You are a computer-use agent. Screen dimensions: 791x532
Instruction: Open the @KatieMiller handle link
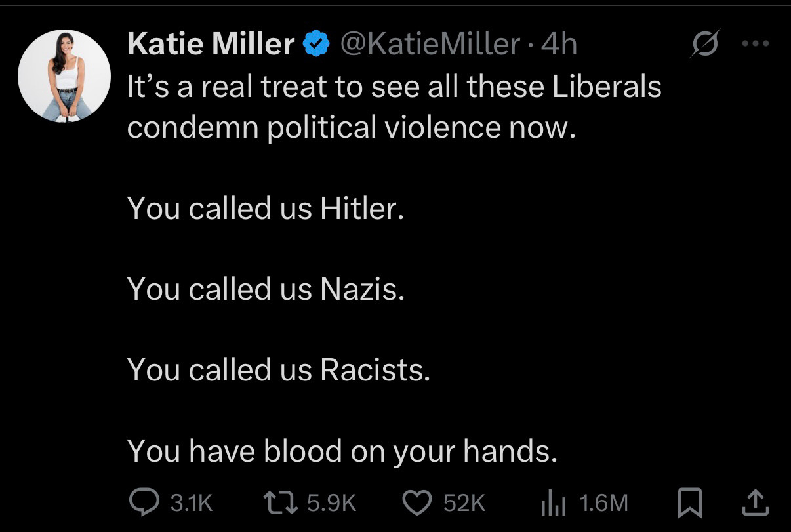point(428,45)
